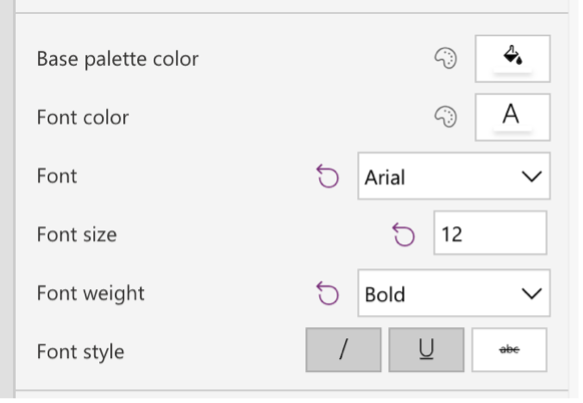
Task: Click the Font size field showing 12
Action: click(490, 233)
